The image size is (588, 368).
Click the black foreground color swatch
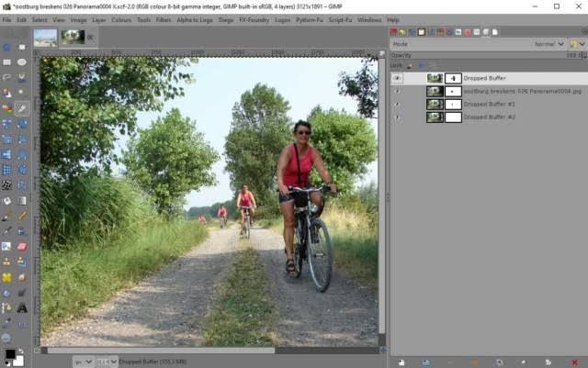(10, 353)
